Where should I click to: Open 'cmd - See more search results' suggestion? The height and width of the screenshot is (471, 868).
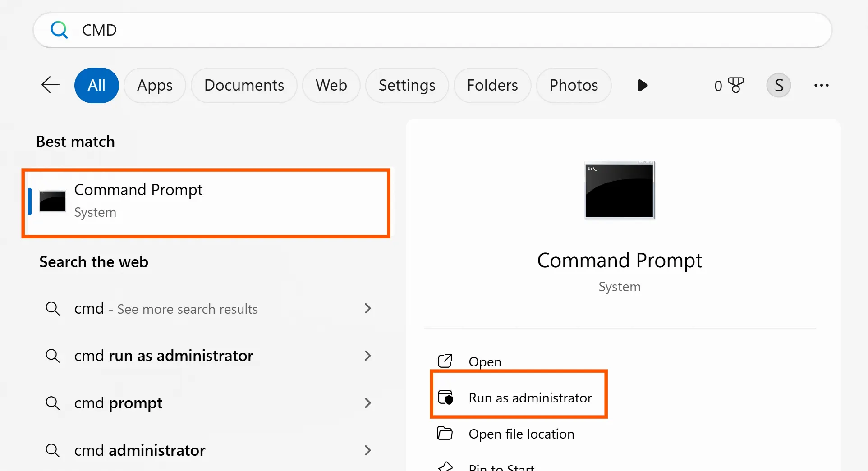(x=208, y=309)
